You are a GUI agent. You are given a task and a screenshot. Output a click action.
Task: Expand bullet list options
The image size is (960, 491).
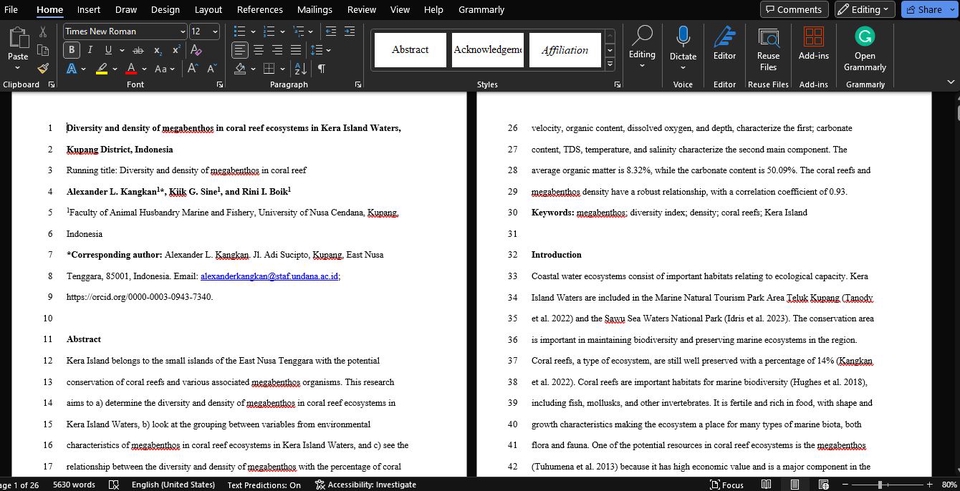tap(253, 31)
